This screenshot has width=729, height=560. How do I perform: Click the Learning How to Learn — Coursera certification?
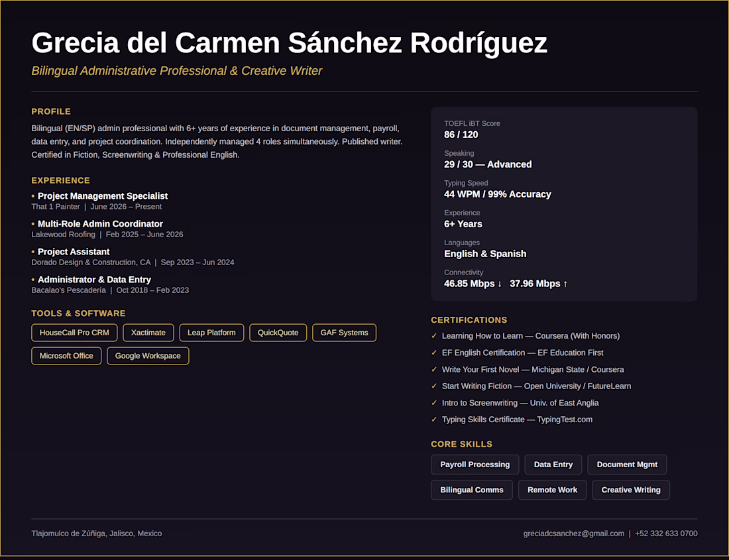tap(530, 336)
